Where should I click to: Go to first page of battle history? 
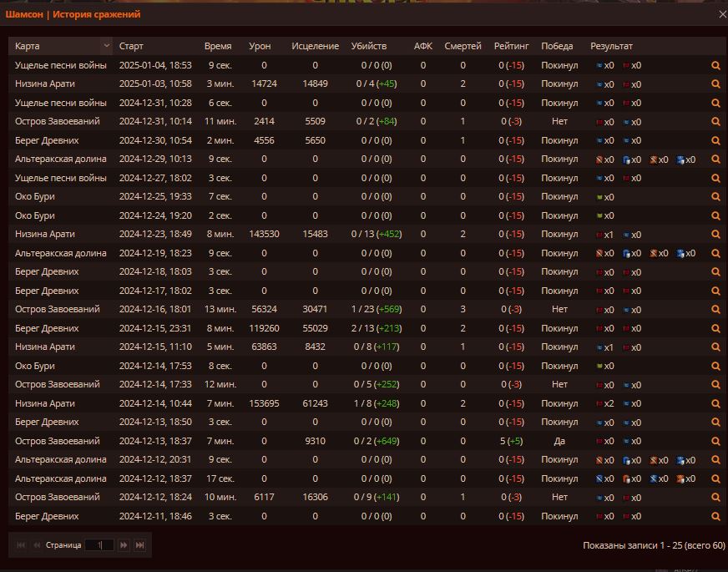pyautogui.click(x=21, y=545)
